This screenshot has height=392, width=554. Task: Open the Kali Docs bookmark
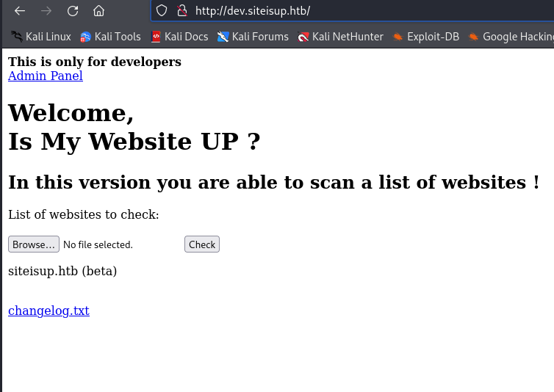pyautogui.click(x=179, y=36)
